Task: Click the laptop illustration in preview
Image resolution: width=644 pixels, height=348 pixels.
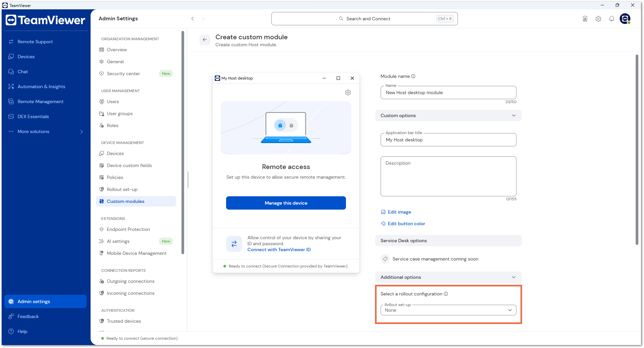Action: (x=286, y=128)
